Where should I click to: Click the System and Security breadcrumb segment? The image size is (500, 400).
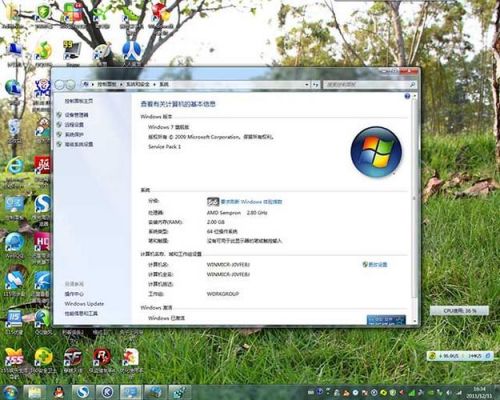[x=138, y=85]
